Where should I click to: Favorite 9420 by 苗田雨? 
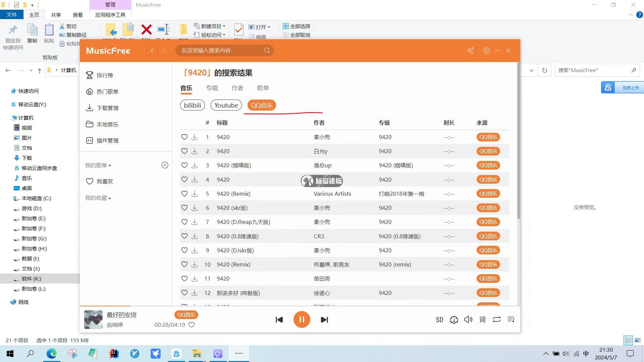point(184,279)
